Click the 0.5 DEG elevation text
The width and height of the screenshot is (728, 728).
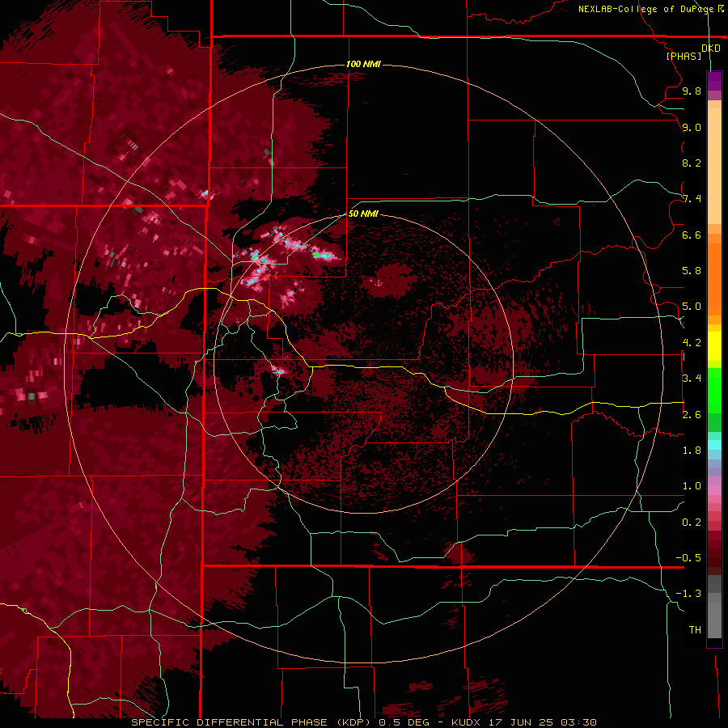(402, 722)
